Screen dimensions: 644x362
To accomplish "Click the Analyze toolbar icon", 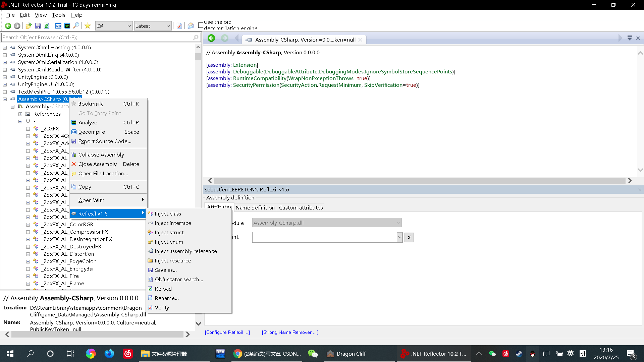I will click(x=67, y=26).
